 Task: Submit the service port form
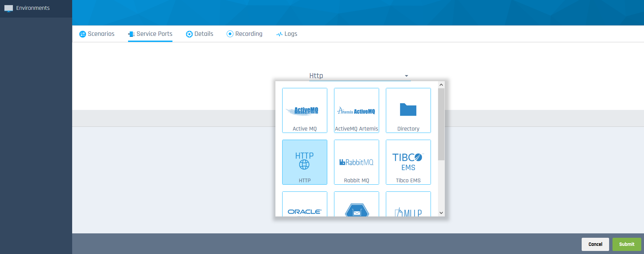(x=627, y=244)
